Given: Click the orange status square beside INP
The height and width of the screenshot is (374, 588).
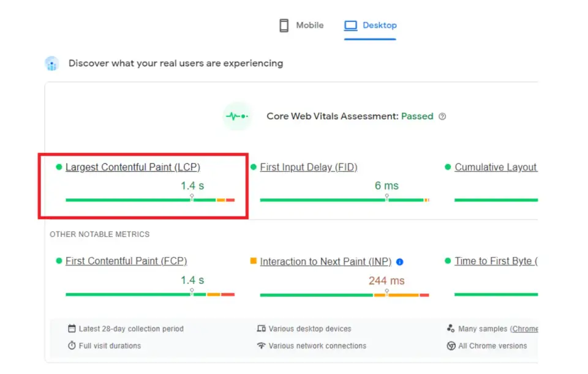Looking at the screenshot, I should [253, 261].
